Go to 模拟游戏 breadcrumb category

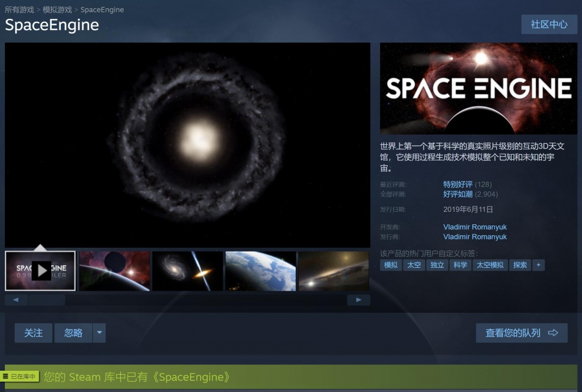57,10
